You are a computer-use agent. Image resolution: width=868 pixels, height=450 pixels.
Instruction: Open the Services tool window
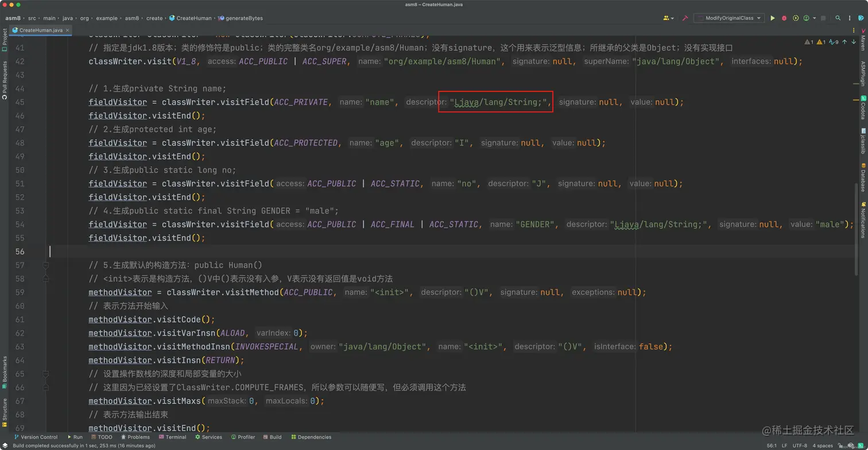coord(208,437)
